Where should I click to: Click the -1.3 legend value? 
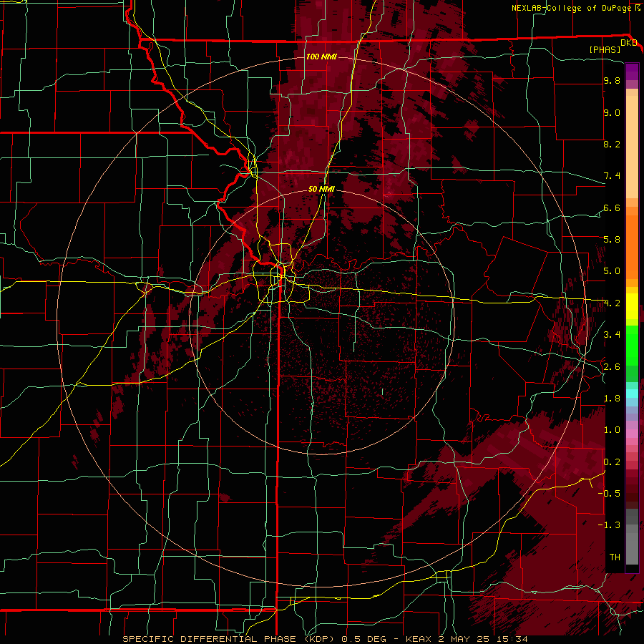coord(609,525)
